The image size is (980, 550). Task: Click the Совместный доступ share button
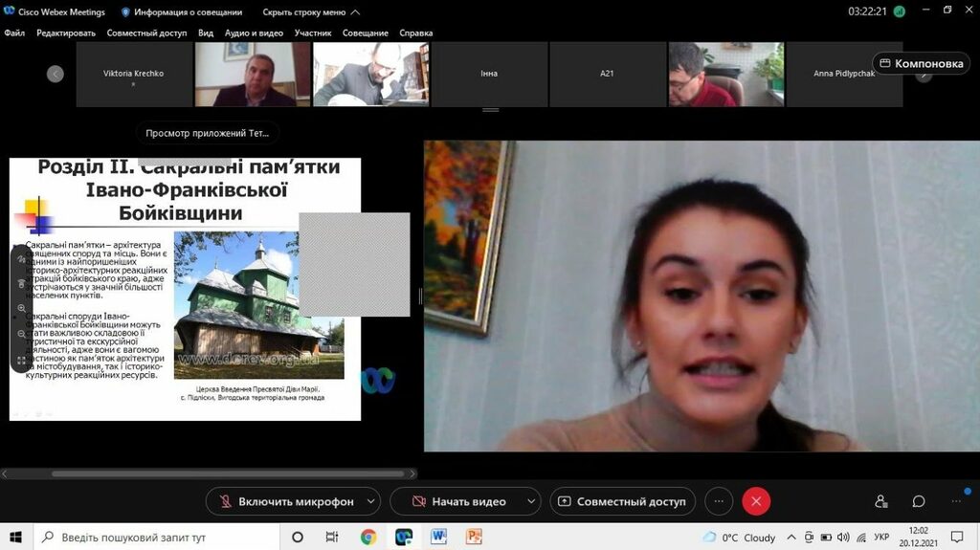tap(622, 501)
